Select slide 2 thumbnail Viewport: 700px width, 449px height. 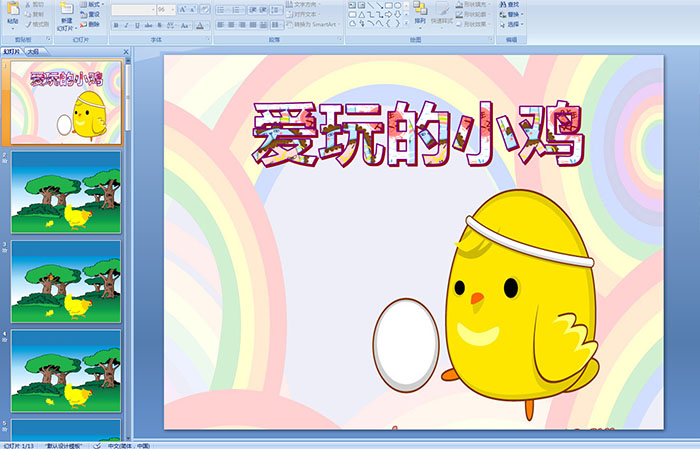click(x=66, y=192)
